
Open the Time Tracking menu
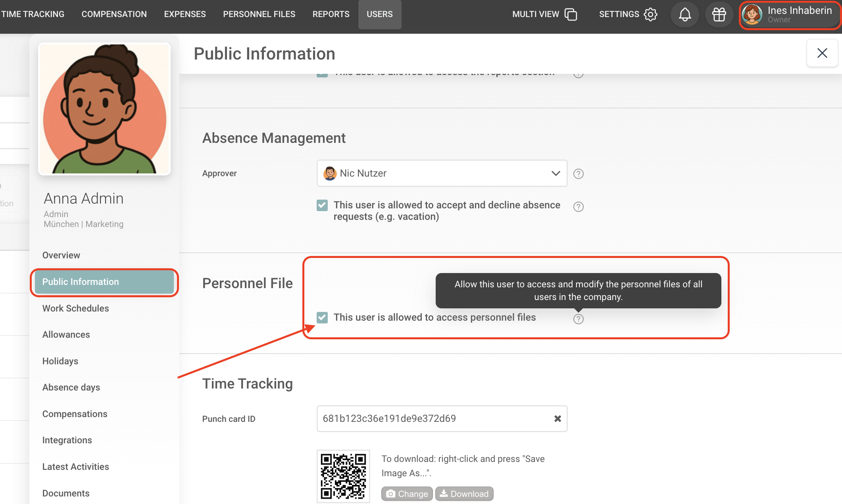[33, 14]
